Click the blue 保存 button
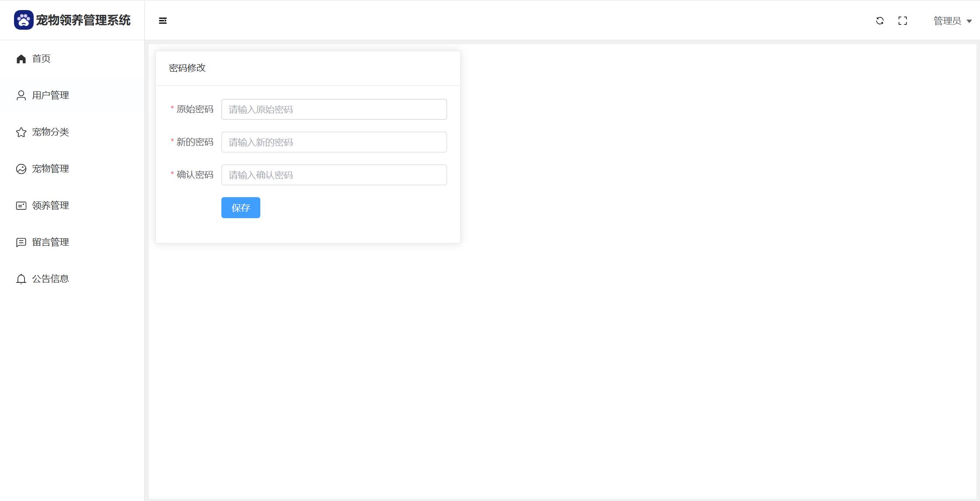 pos(241,208)
